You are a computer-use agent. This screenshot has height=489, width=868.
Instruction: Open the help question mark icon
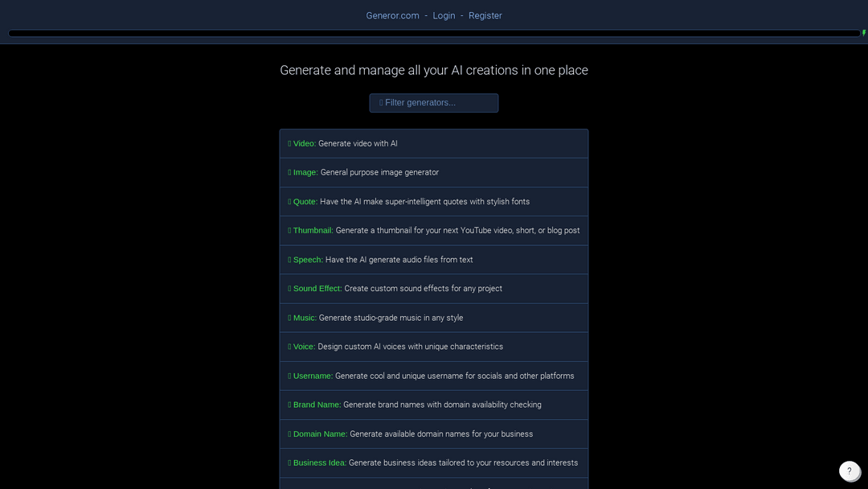(850, 471)
